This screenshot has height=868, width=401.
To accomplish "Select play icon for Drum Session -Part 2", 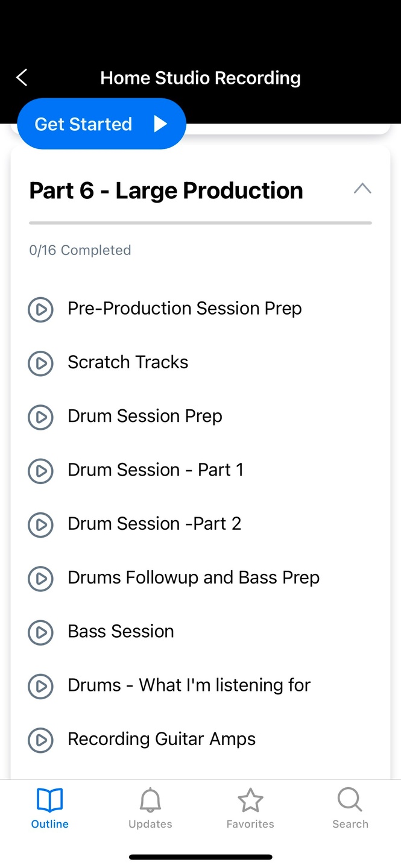I will click(x=40, y=524).
